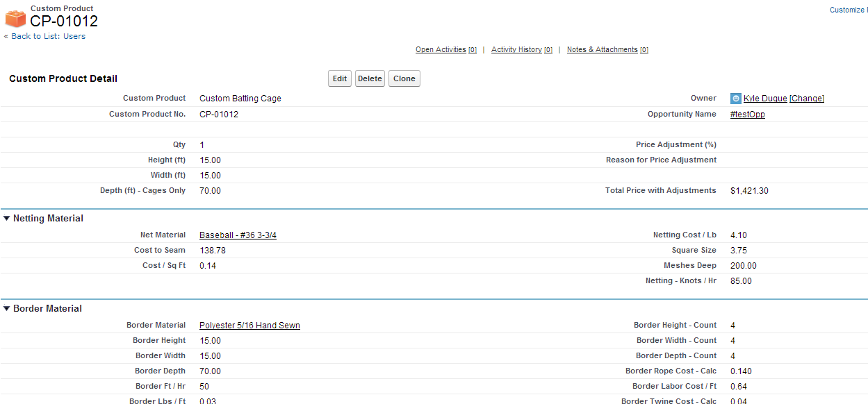The height and width of the screenshot is (404, 868).
Task: Click the Cost / Sq Ft value 0.14
Action: pos(208,265)
